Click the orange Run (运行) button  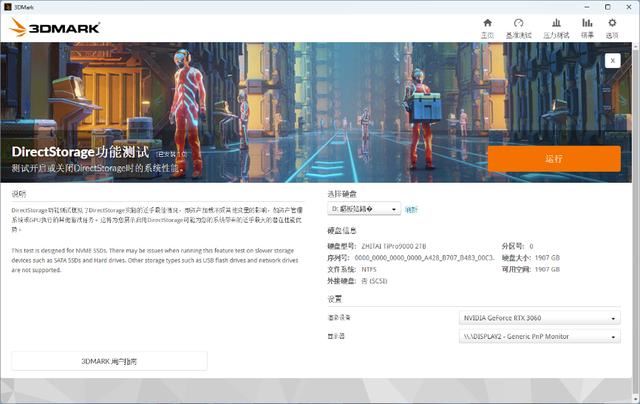point(554,159)
